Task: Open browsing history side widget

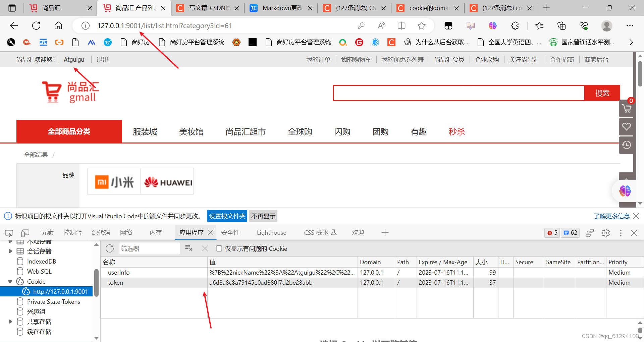Action: coord(627,145)
